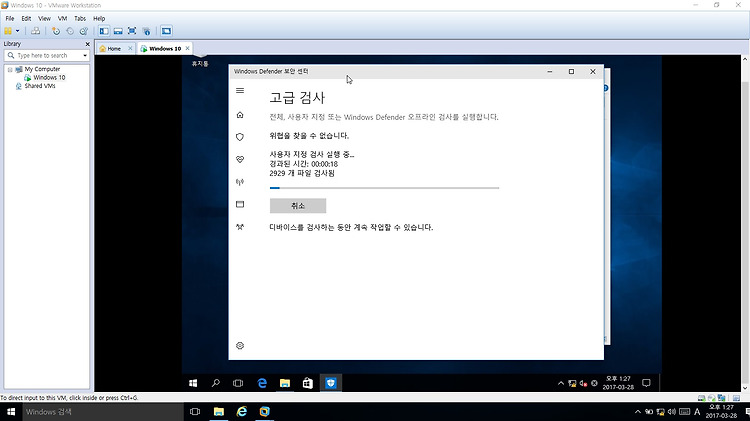Close the Library panel

88,44
